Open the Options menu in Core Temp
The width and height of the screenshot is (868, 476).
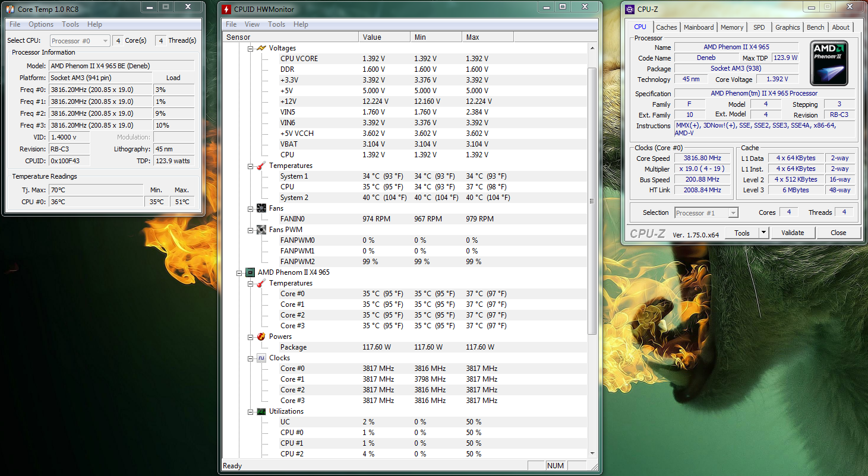click(x=41, y=24)
